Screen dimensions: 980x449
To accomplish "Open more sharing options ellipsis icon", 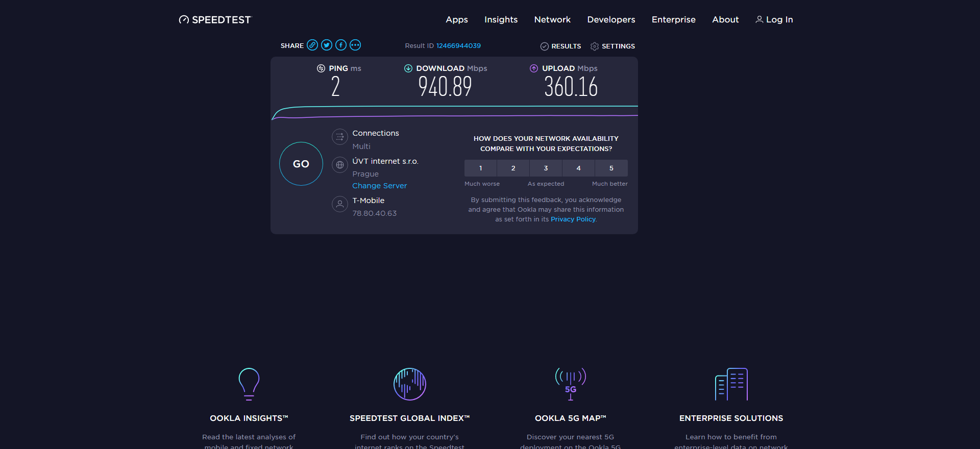I will tap(355, 45).
